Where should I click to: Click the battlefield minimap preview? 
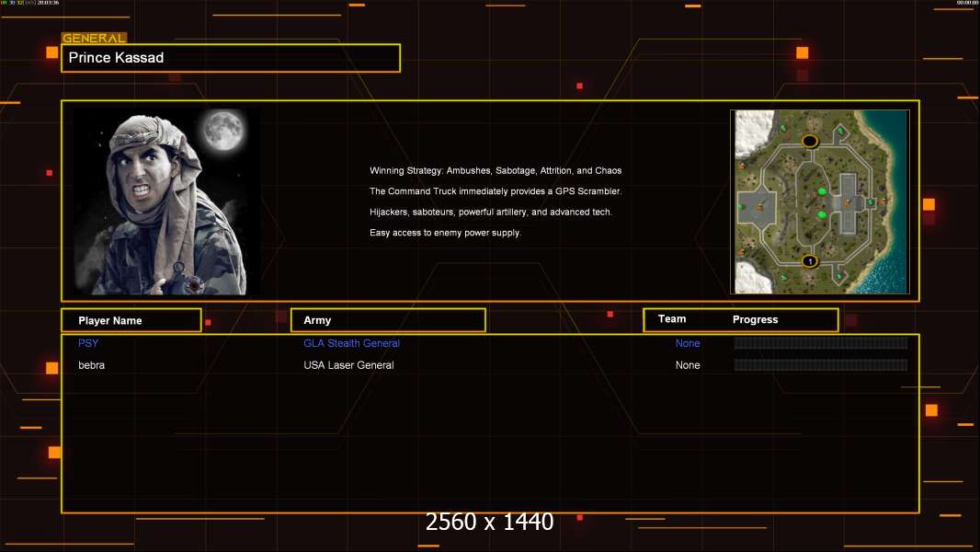click(819, 201)
